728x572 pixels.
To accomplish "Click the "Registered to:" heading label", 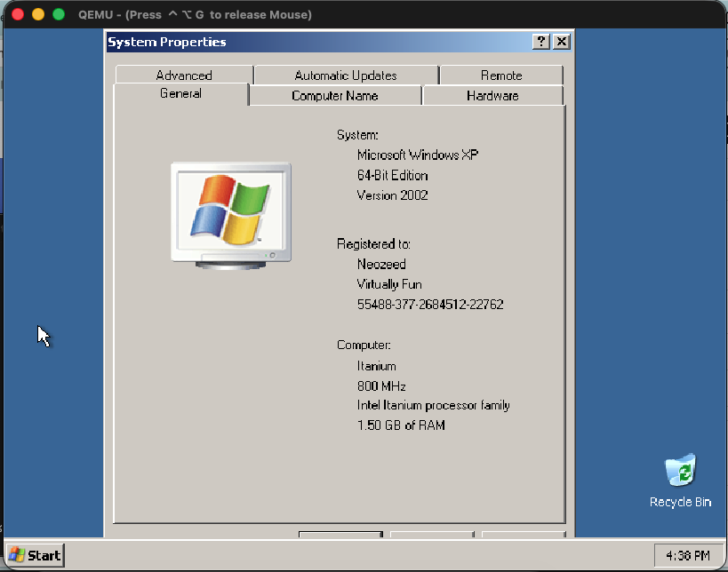I will [x=373, y=244].
